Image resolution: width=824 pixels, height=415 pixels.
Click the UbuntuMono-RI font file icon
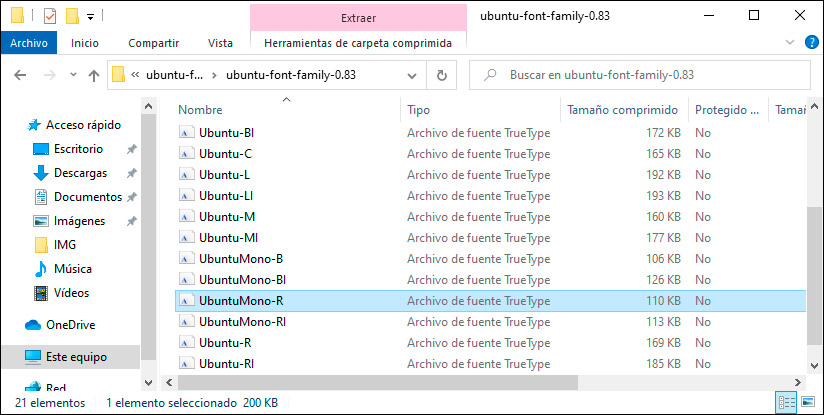point(187,322)
